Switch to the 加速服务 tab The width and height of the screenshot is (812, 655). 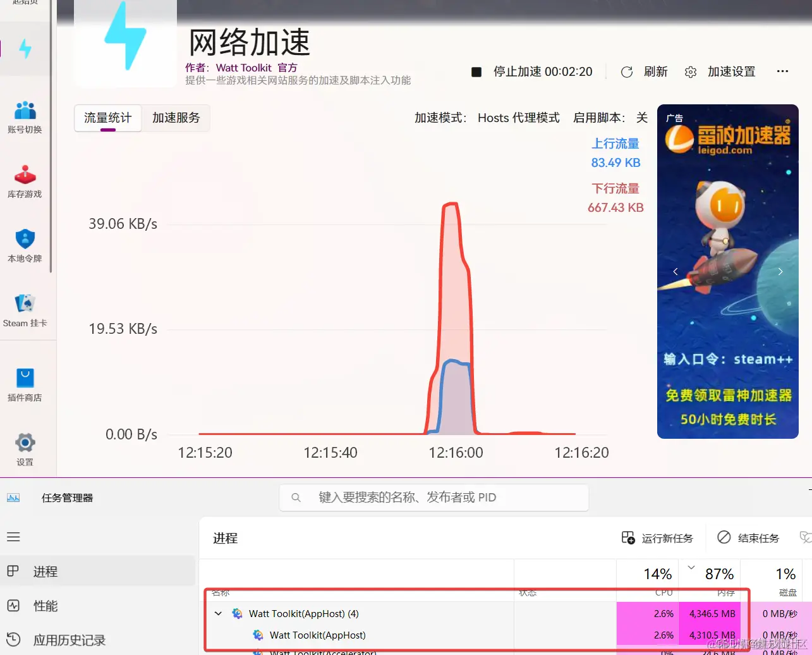click(x=176, y=118)
